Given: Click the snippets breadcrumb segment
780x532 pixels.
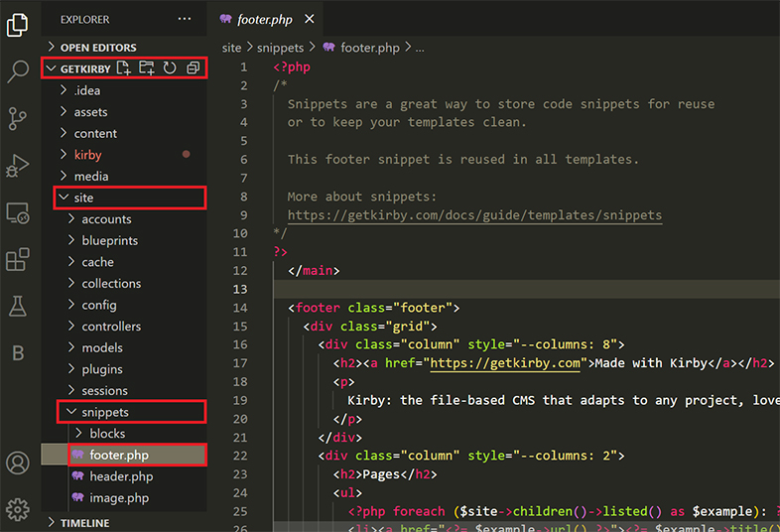Looking at the screenshot, I should (280, 48).
